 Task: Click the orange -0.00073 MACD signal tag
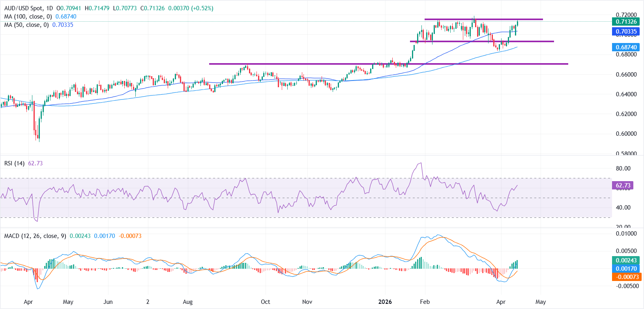626,277
